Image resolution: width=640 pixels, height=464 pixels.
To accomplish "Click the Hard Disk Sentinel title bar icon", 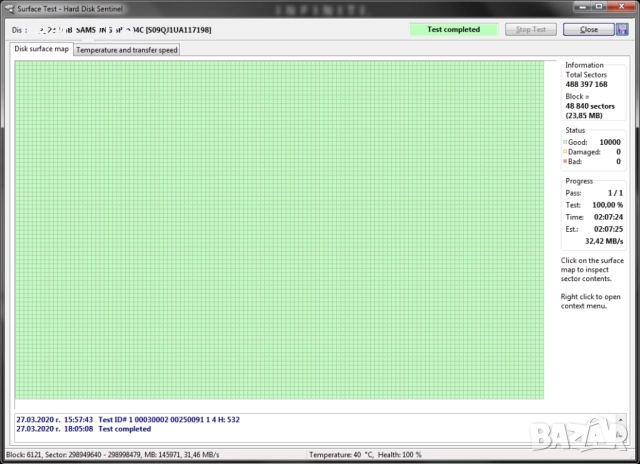I will pos(10,9).
